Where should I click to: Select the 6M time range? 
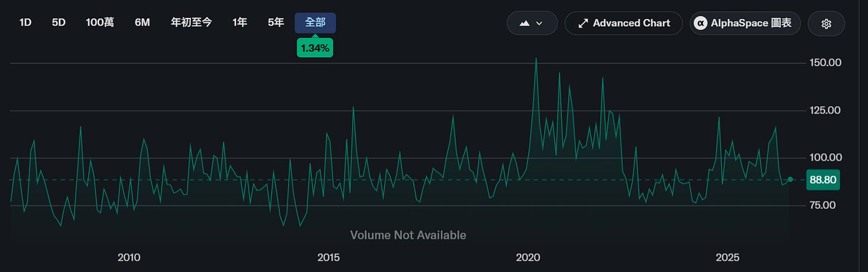pyautogui.click(x=142, y=23)
